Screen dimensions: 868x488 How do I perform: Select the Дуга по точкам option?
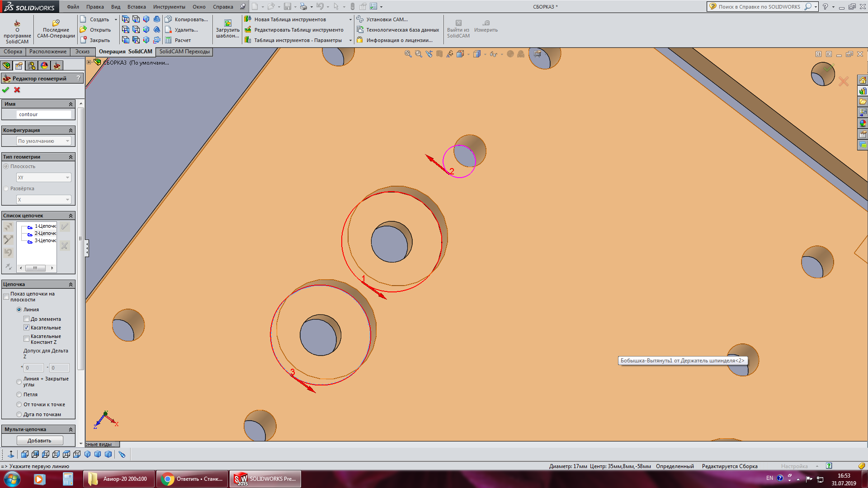coord(19,414)
